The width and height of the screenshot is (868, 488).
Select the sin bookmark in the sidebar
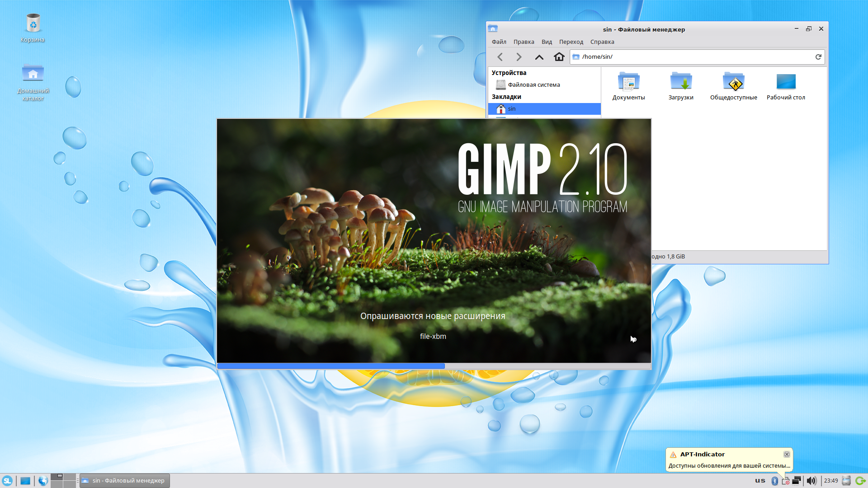pos(511,109)
